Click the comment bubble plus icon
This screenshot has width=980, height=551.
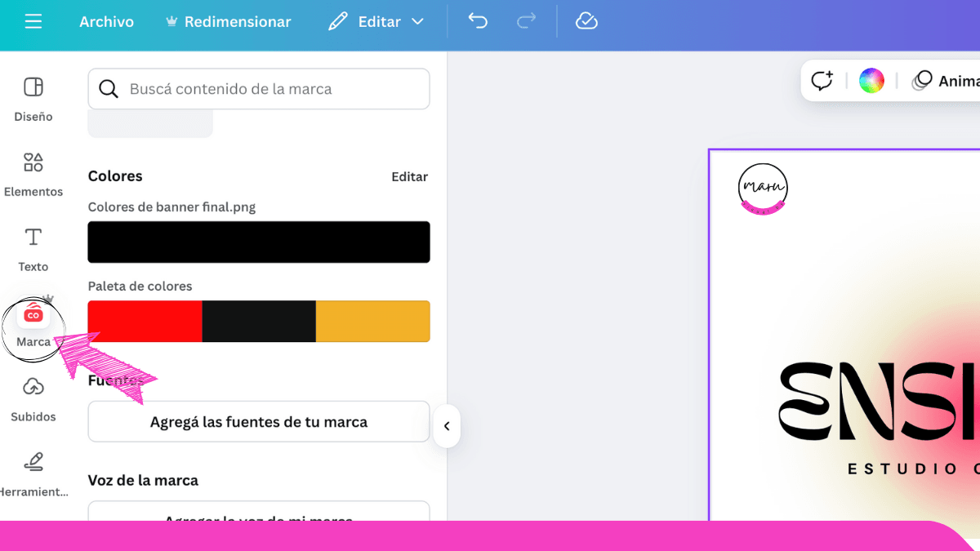[x=822, y=81]
